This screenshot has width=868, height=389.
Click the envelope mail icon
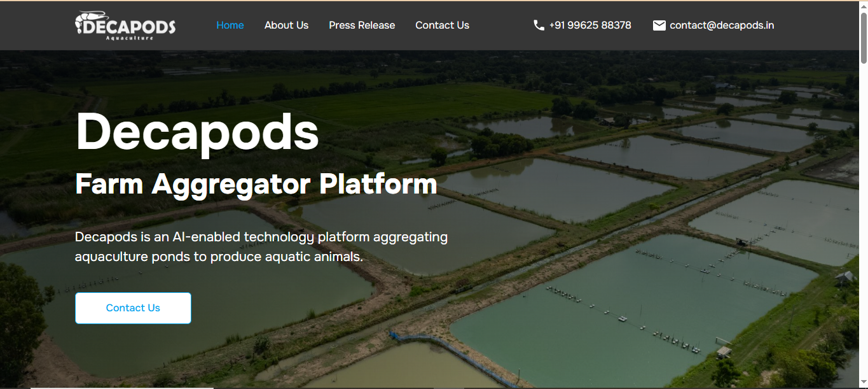point(659,25)
